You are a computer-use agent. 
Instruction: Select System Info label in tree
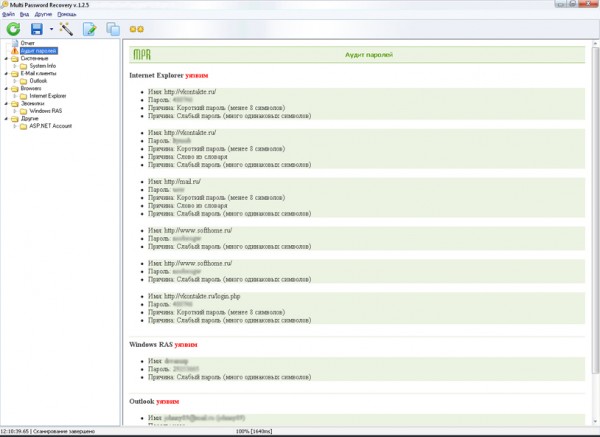(x=42, y=66)
